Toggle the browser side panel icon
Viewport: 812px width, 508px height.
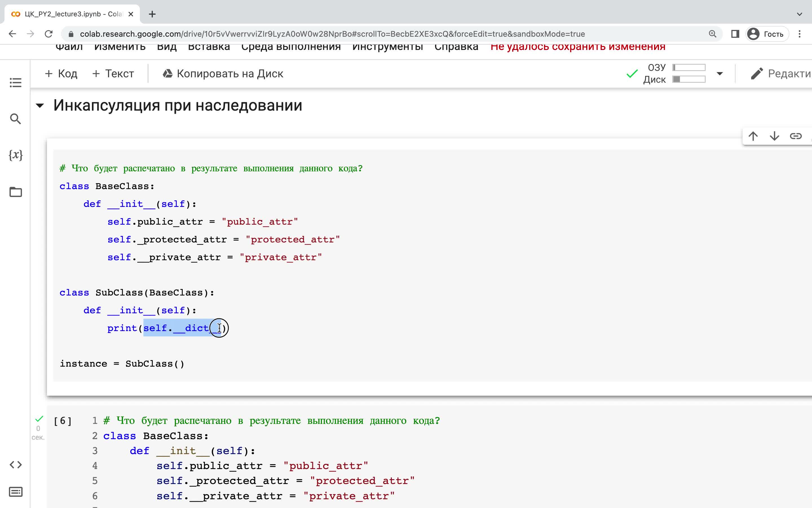coord(735,34)
